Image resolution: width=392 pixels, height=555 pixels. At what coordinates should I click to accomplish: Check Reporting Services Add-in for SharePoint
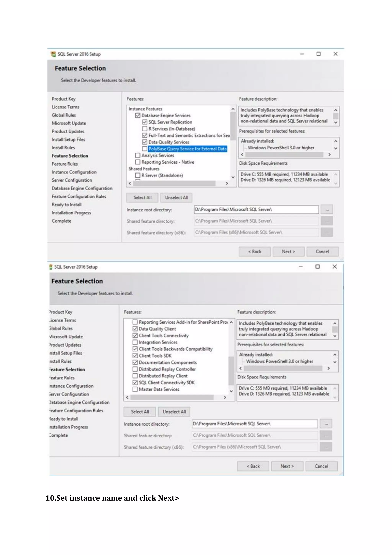click(135, 322)
